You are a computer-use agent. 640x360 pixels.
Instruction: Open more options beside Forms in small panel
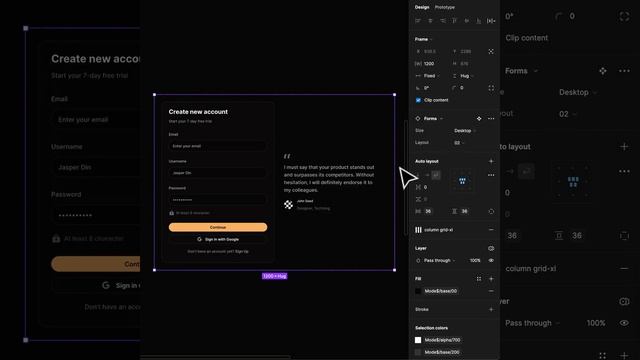pos(491,119)
